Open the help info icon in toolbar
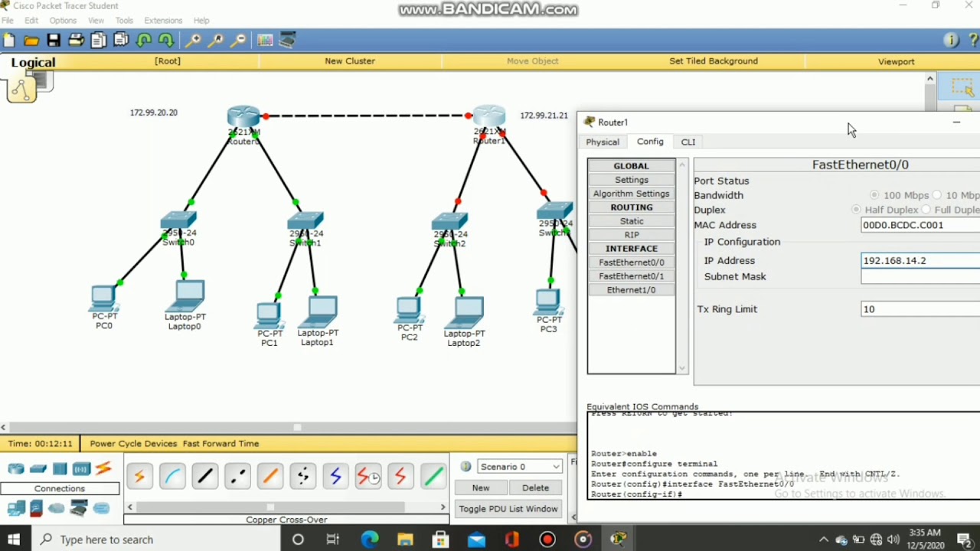The image size is (980, 551). (951, 41)
